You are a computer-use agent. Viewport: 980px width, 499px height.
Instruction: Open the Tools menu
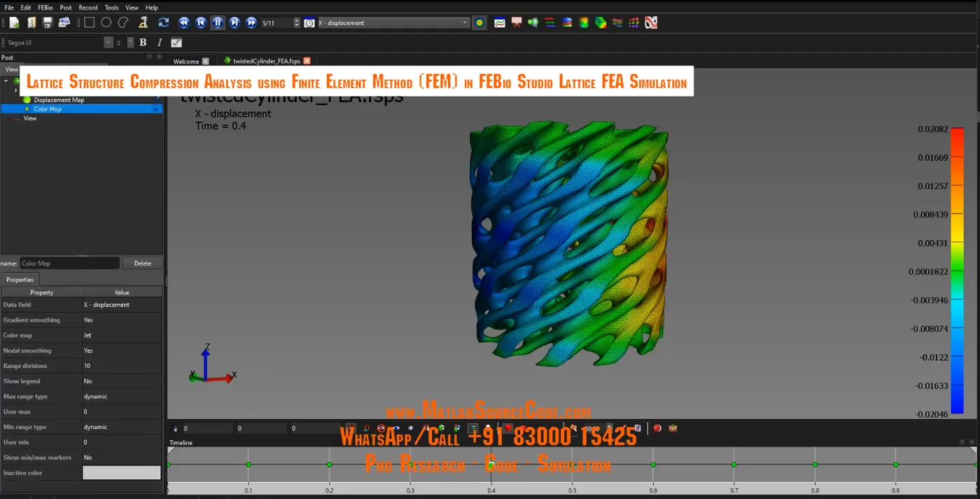[111, 8]
